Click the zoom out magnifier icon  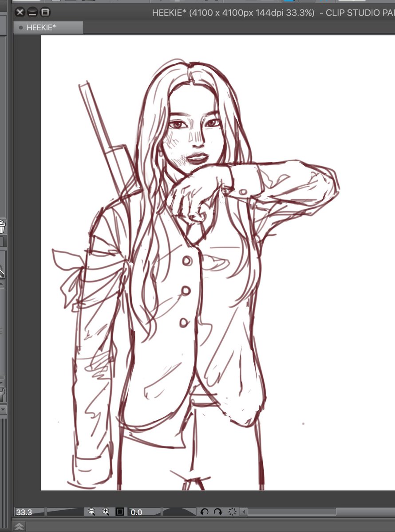coord(91,512)
